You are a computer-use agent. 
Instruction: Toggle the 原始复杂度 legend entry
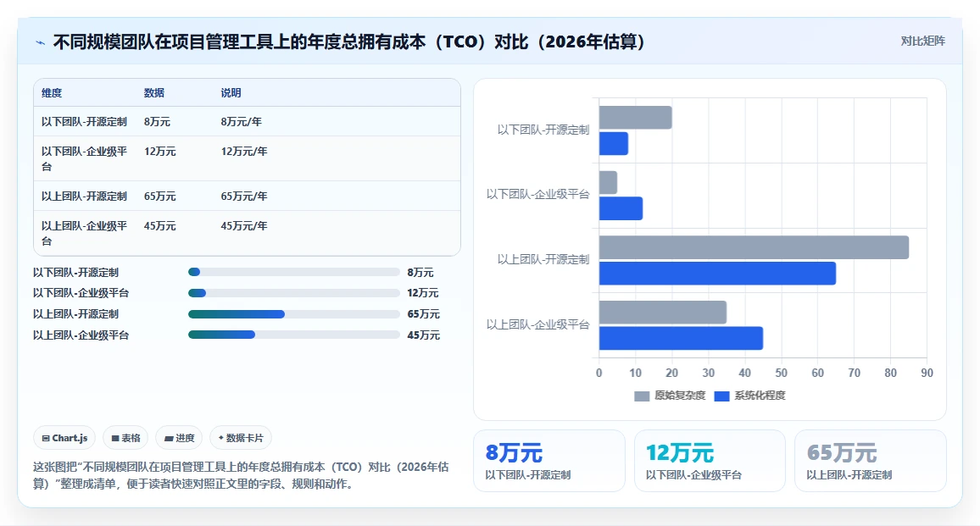(670, 396)
